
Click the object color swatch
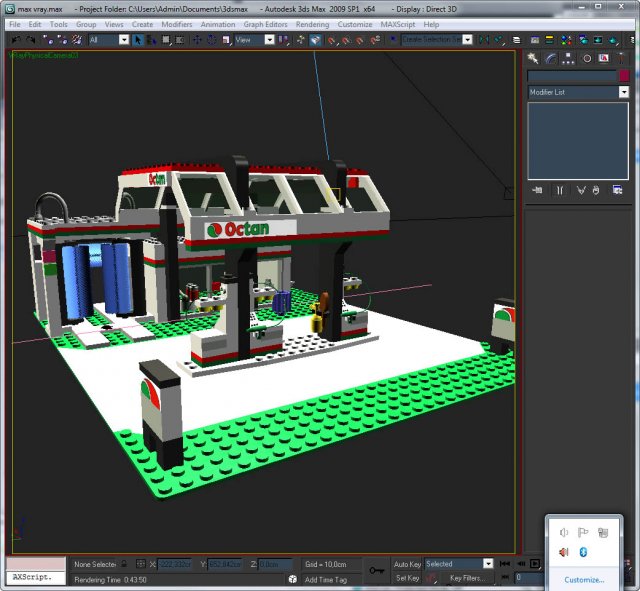(x=624, y=76)
